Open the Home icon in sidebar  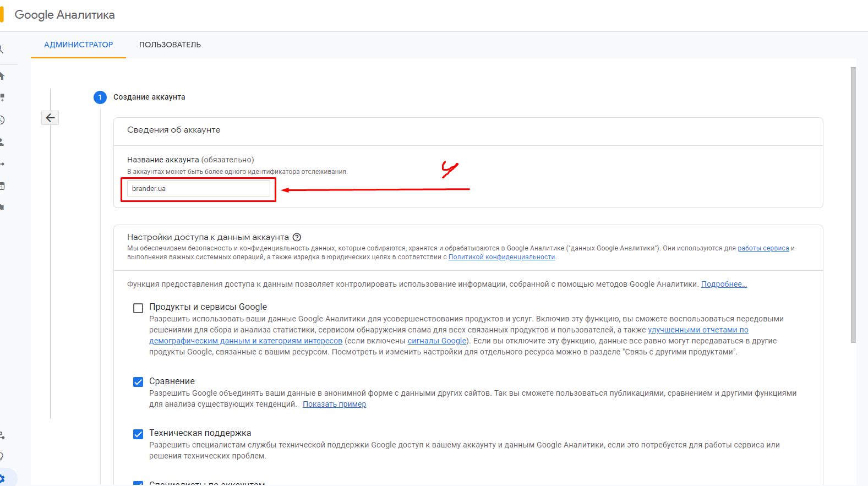pos(2,75)
